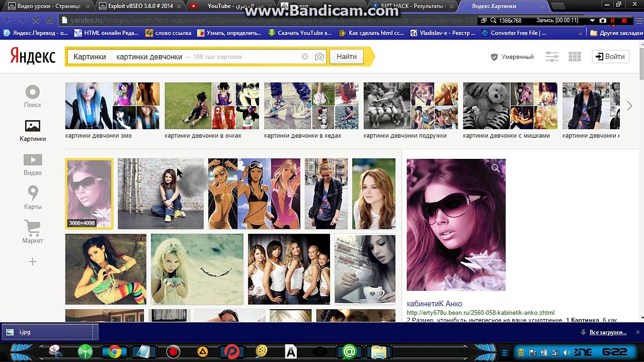
Task: Open Яндекс.Перевод bookmark
Action: click(35, 33)
